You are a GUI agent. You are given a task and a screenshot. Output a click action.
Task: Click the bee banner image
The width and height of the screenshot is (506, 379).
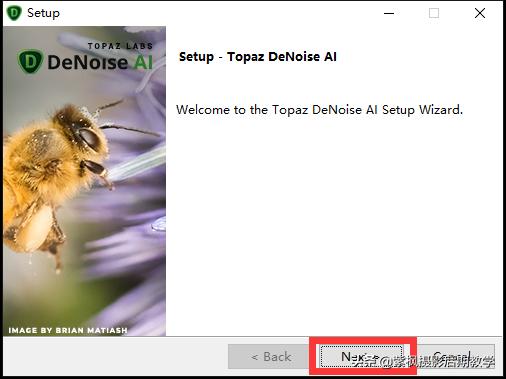click(x=84, y=181)
